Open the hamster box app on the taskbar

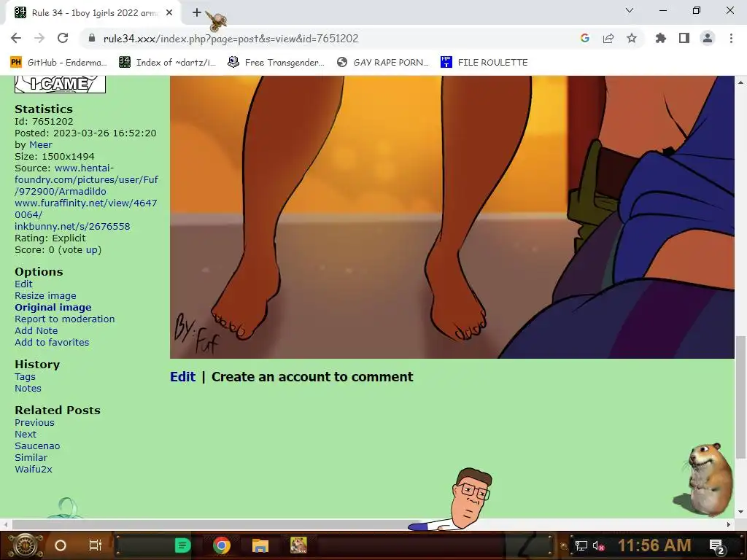click(x=298, y=545)
